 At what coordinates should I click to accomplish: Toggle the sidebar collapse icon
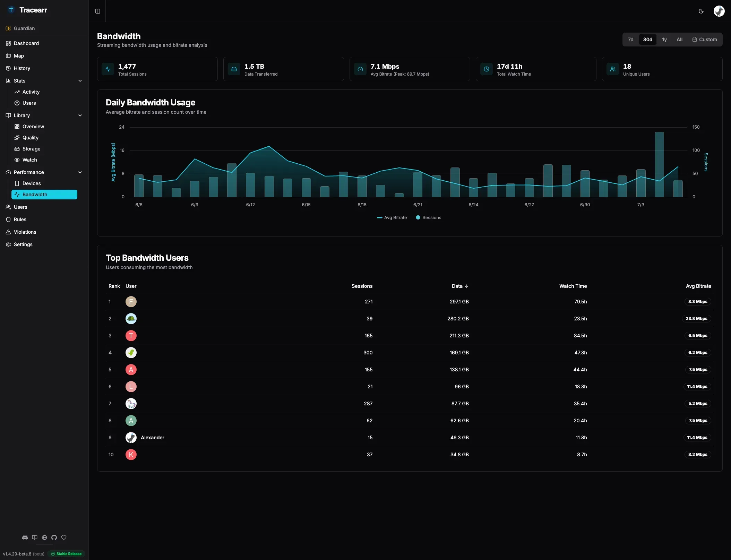98,11
